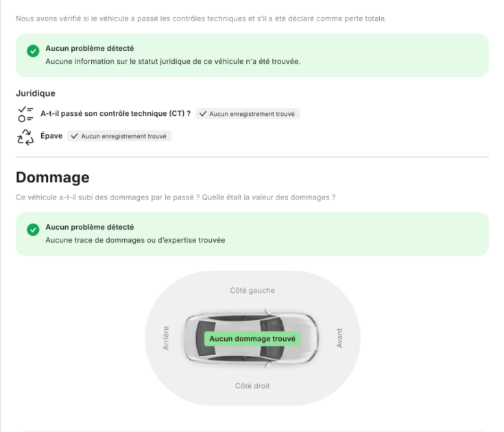Screen dimensions: 504x432
Task: Click the 'Dommage' section heading
Action: (53, 178)
